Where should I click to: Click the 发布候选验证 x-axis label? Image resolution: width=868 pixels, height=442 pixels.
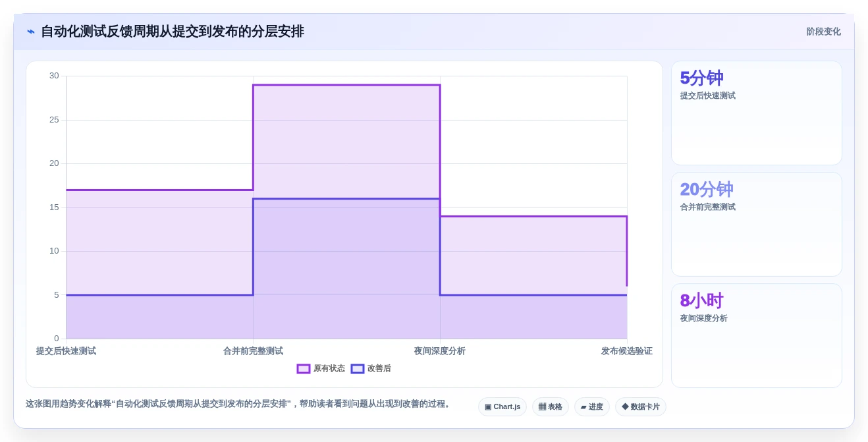(x=627, y=351)
